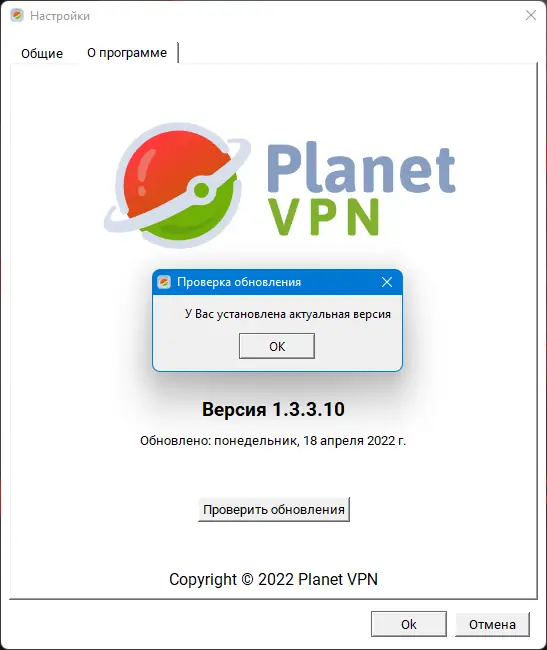Click the Версия 1.3.3.10 text

[274, 410]
